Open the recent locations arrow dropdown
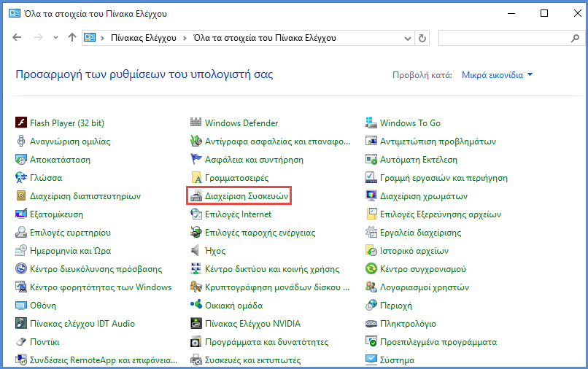 pyautogui.click(x=55, y=37)
